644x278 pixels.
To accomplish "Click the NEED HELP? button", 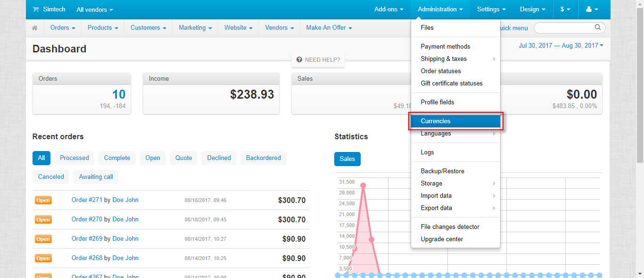I will [x=318, y=60].
